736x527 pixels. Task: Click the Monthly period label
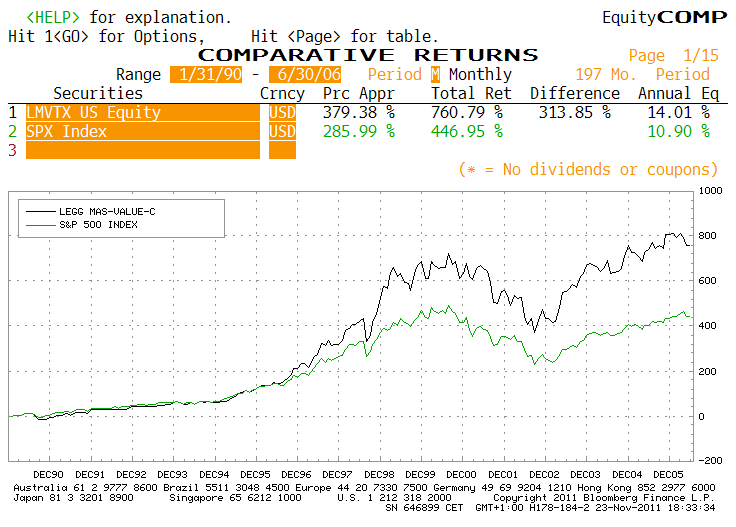coord(480,75)
